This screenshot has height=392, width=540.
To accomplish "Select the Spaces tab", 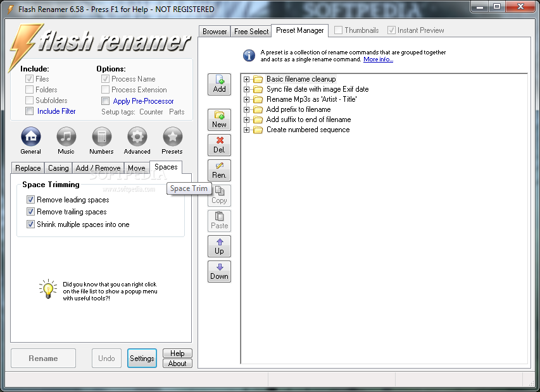I will 166,167.
